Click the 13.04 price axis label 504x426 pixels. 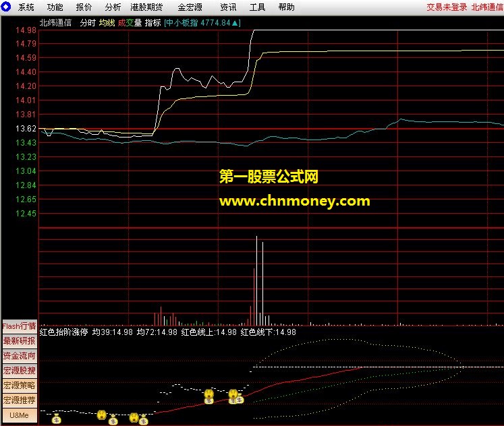coord(26,171)
